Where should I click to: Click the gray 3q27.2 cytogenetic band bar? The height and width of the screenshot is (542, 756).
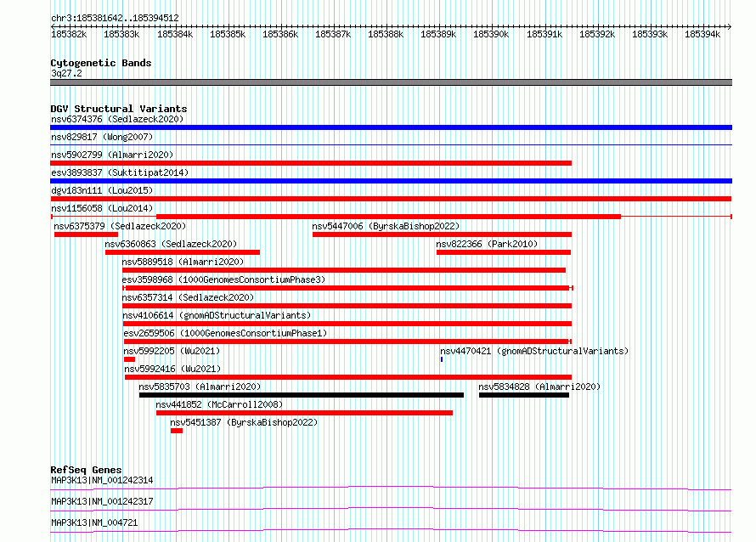[391, 82]
